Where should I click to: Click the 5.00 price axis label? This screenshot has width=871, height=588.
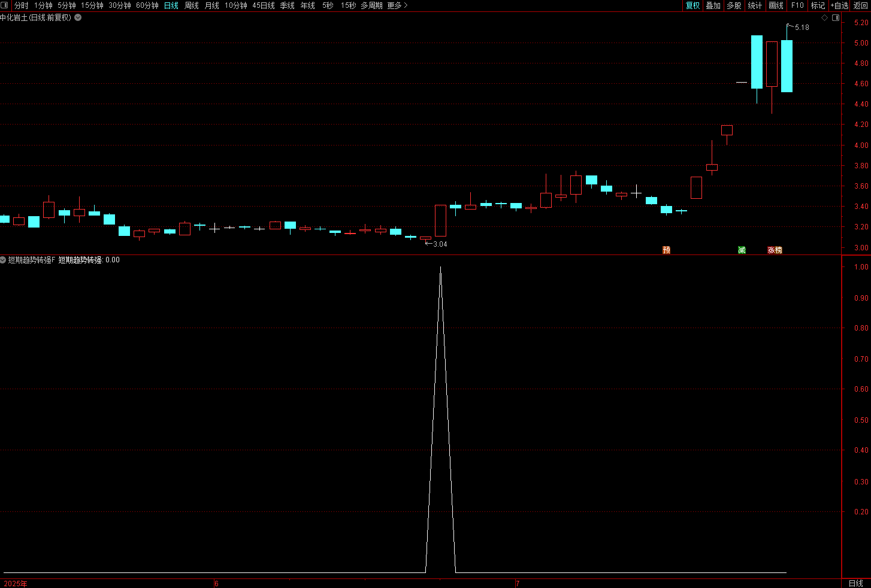pyautogui.click(x=861, y=43)
